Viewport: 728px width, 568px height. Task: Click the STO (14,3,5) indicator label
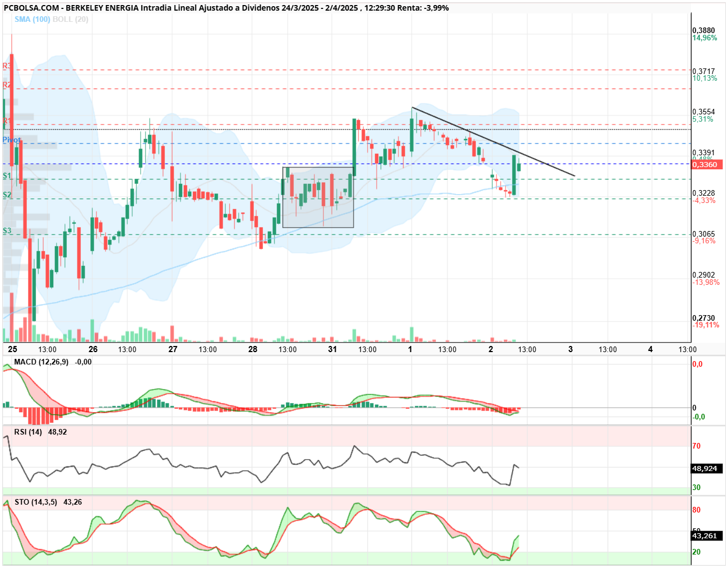pyautogui.click(x=36, y=502)
